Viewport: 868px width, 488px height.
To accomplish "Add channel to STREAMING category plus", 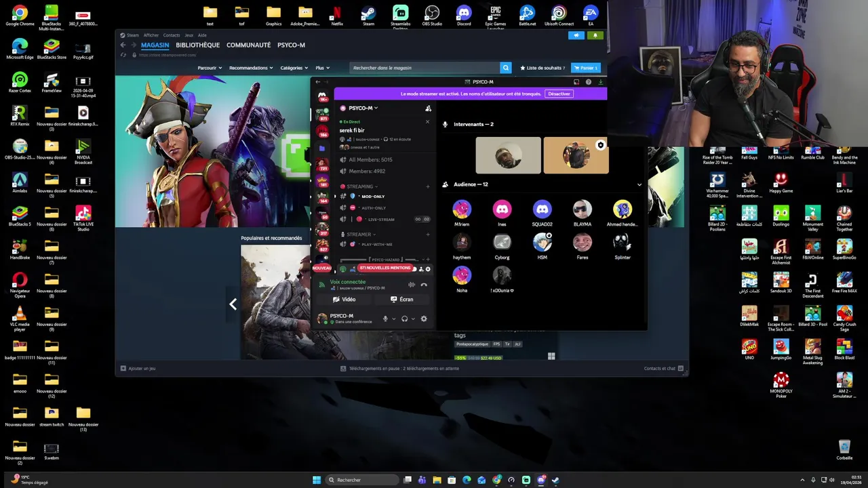I will pos(427,186).
